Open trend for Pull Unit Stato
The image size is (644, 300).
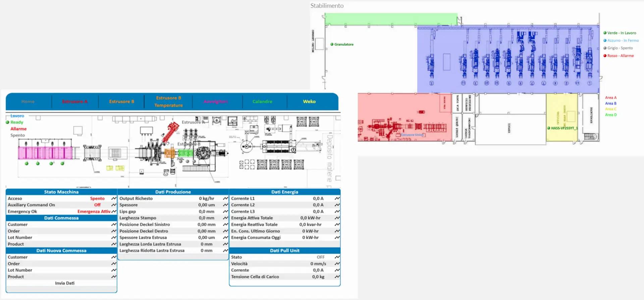[337, 257]
